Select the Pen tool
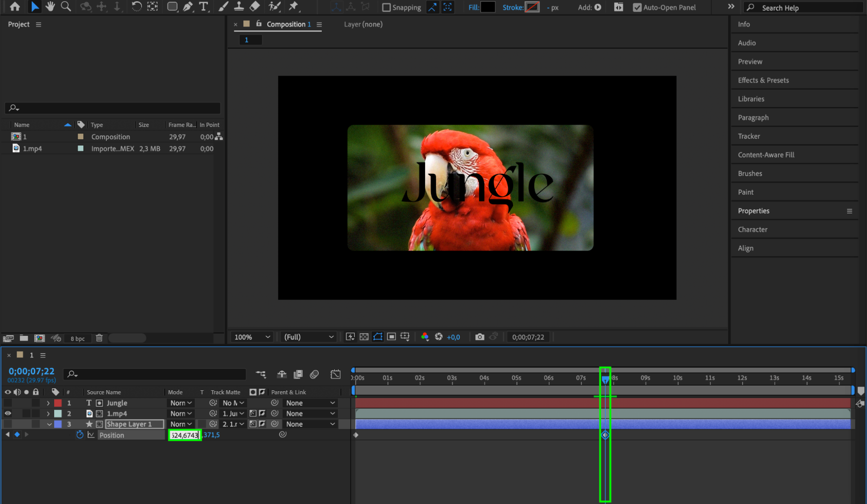 (x=188, y=7)
